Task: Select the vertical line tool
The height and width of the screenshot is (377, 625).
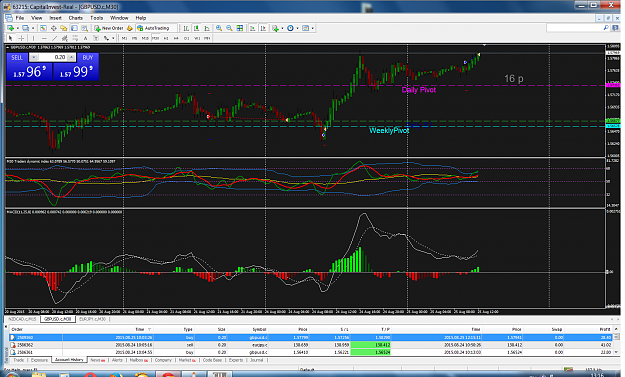Action: click(x=33, y=38)
